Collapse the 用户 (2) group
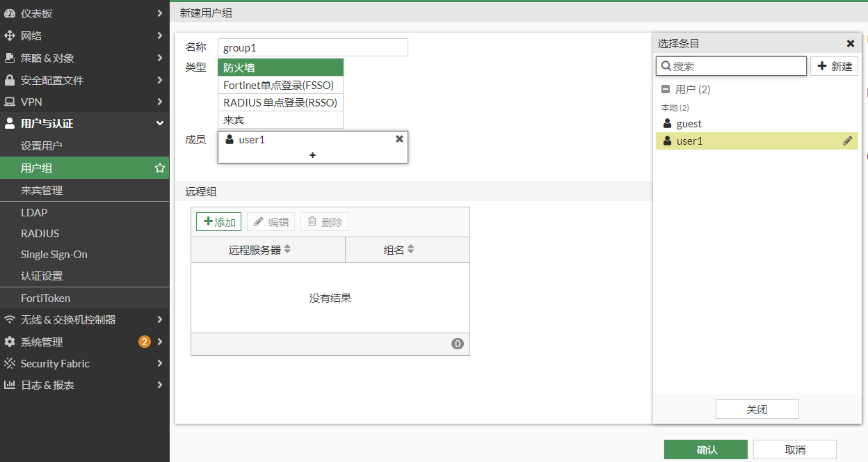The height and width of the screenshot is (462, 868). coord(666,89)
